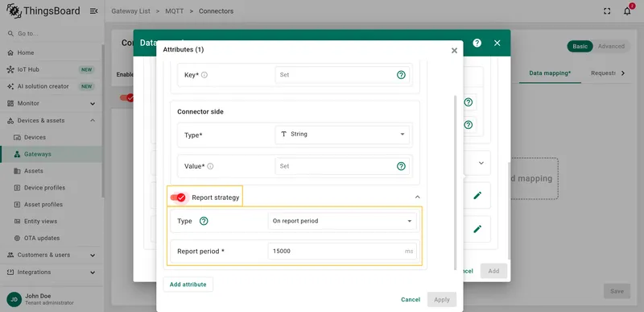The image size is (644, 312).
Task: Click the Save button
Action: coord(617,291)
